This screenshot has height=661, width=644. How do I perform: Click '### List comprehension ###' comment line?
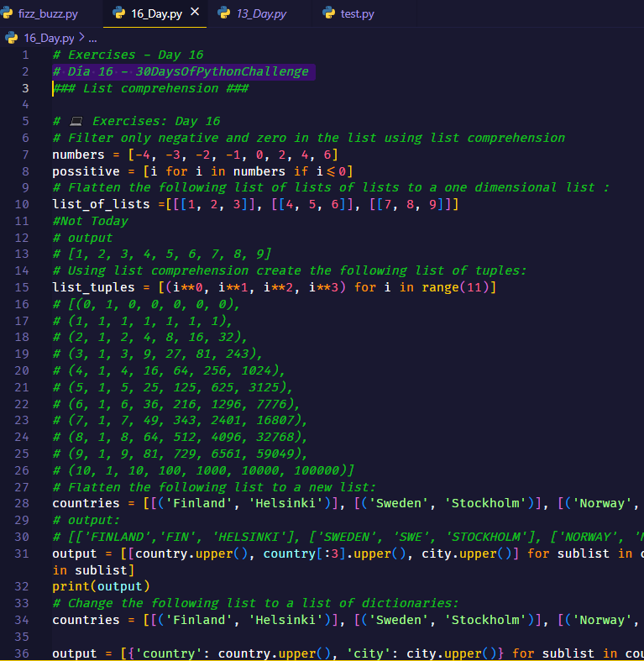coord(151,88)
